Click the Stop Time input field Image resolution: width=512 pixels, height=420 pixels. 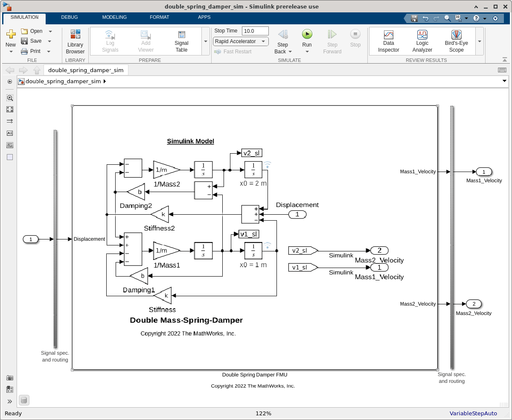coord(255,31)
